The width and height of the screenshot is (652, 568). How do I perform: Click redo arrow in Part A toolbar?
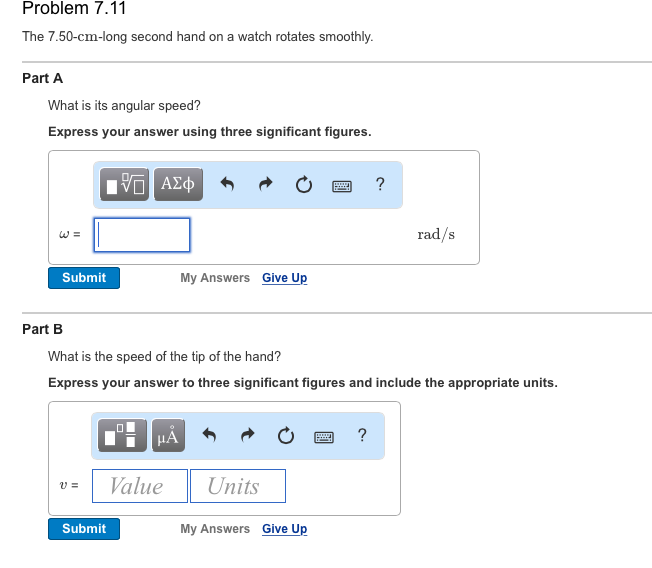(266, 185)
